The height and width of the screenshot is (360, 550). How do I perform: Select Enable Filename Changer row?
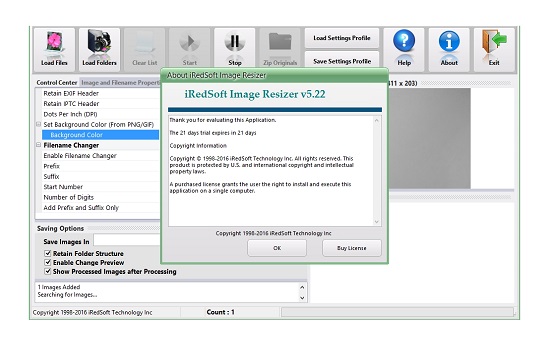(100, 155)
